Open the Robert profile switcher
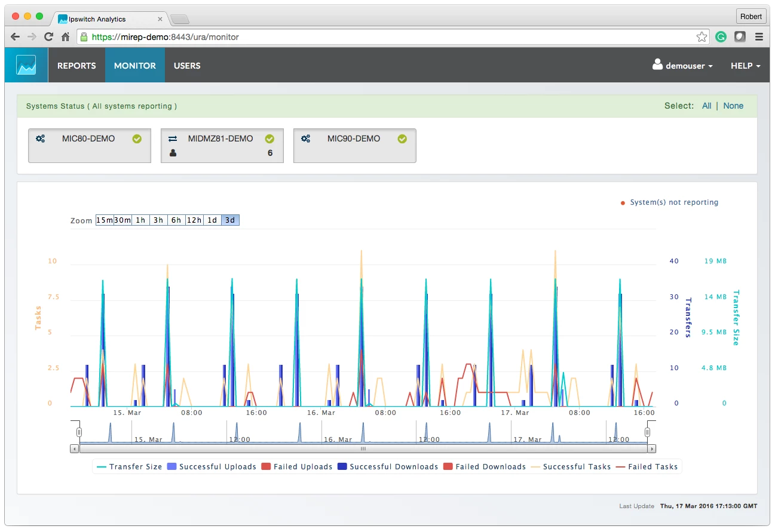 751,16
